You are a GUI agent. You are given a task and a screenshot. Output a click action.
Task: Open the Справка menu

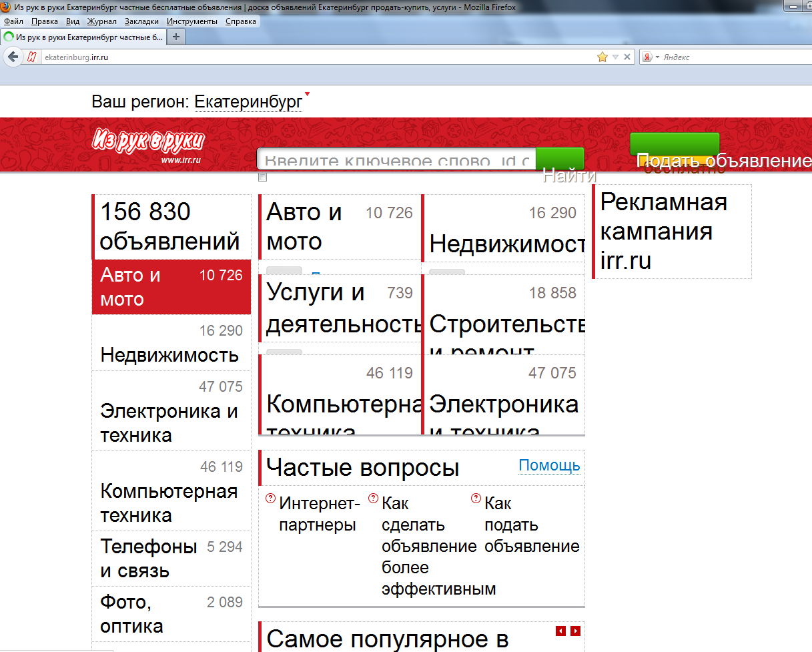(x=241, y=21)
